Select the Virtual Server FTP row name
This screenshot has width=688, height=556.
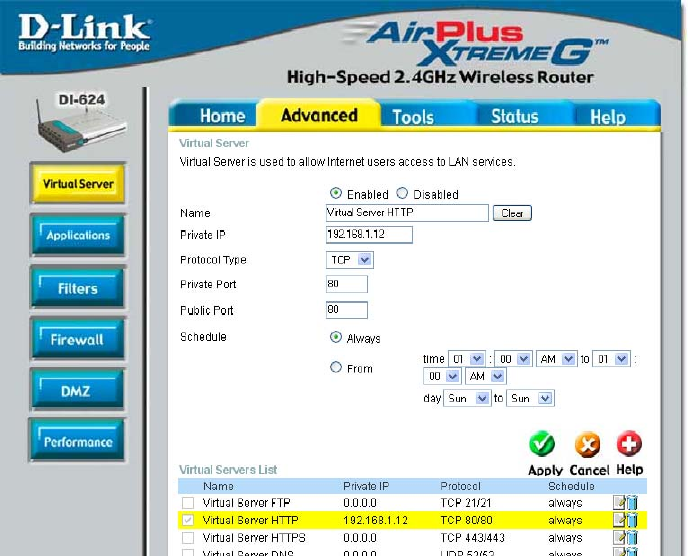click(246, 502)
